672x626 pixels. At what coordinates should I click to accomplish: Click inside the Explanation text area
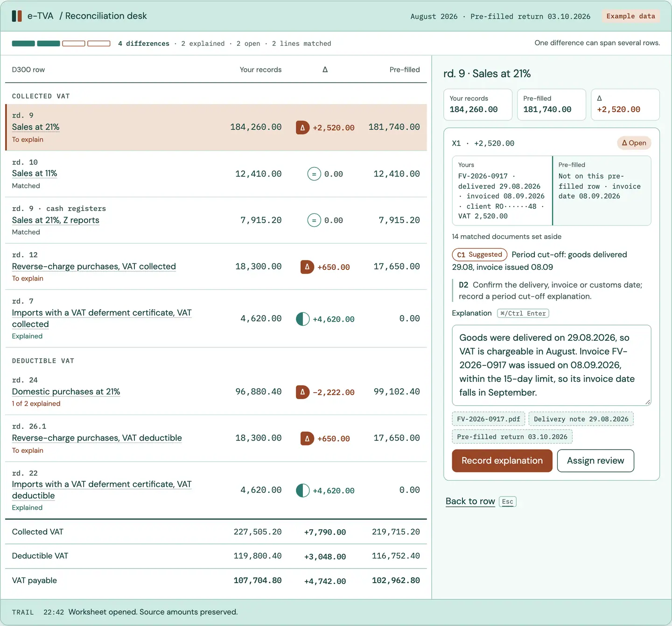(x=552, y=366)
